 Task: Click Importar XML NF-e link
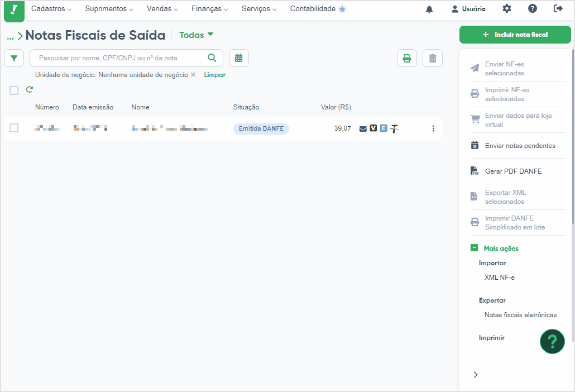[500, 278]
